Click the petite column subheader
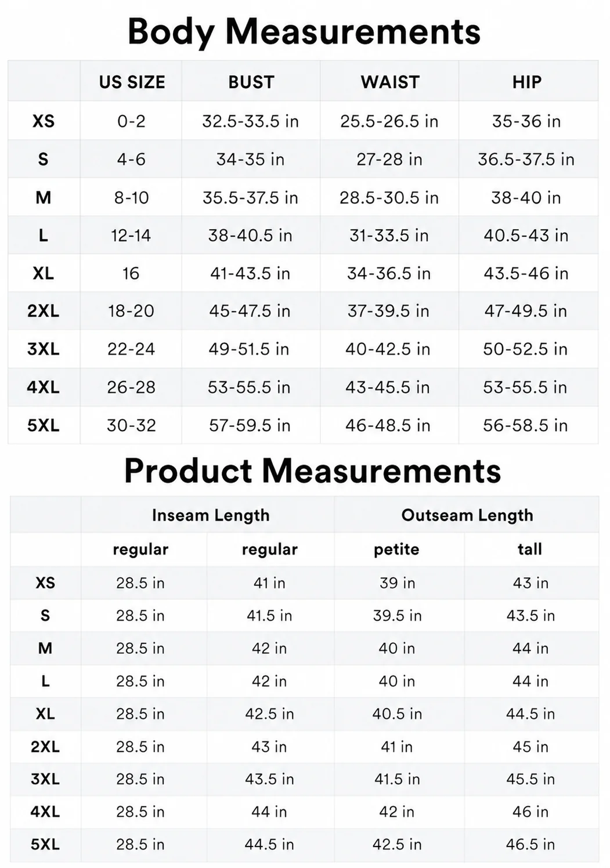Screen dimensions: 610x868 click(396, 549)
